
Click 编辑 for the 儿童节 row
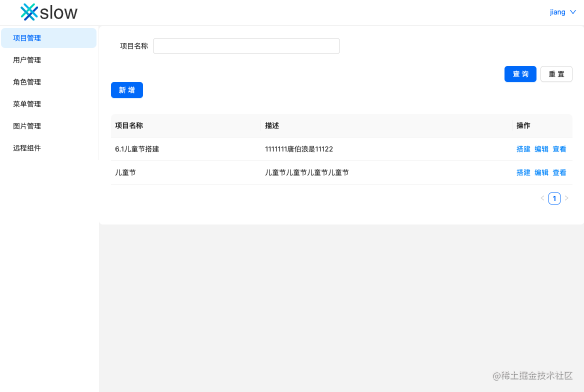pyautogui.click(x=541, y=172)
